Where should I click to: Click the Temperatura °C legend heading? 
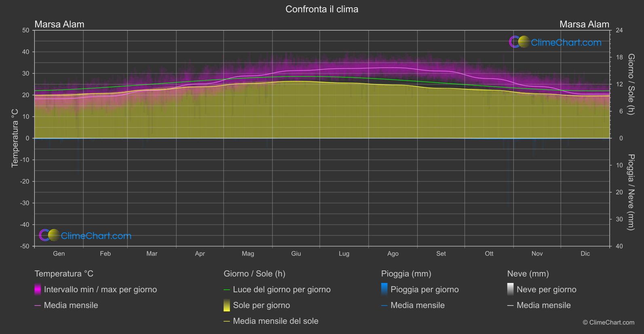[64, 274]
